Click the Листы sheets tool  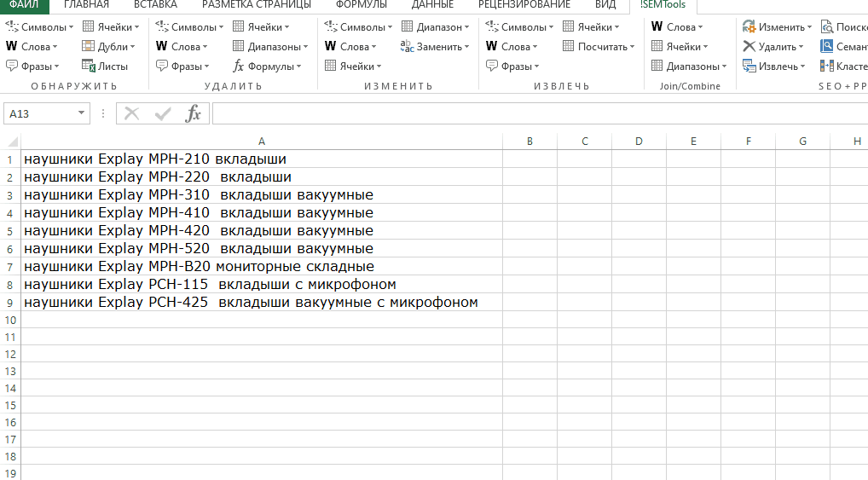(105, 66)
